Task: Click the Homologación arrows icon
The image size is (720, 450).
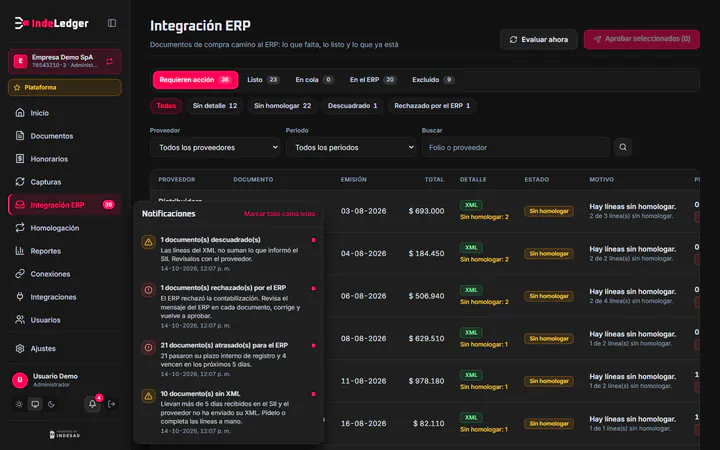Action: coord(20,228)
